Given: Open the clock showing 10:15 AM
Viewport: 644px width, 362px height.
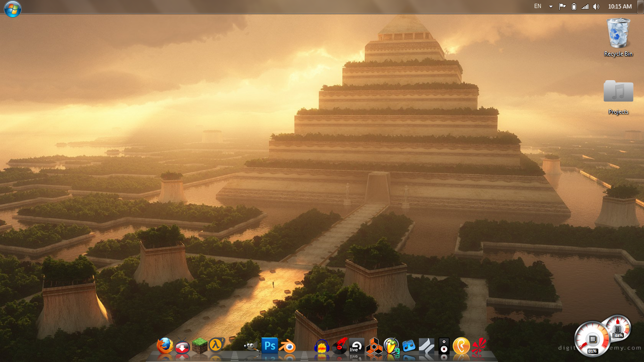Looking at the screenshot, I should [x=619, y=7].
